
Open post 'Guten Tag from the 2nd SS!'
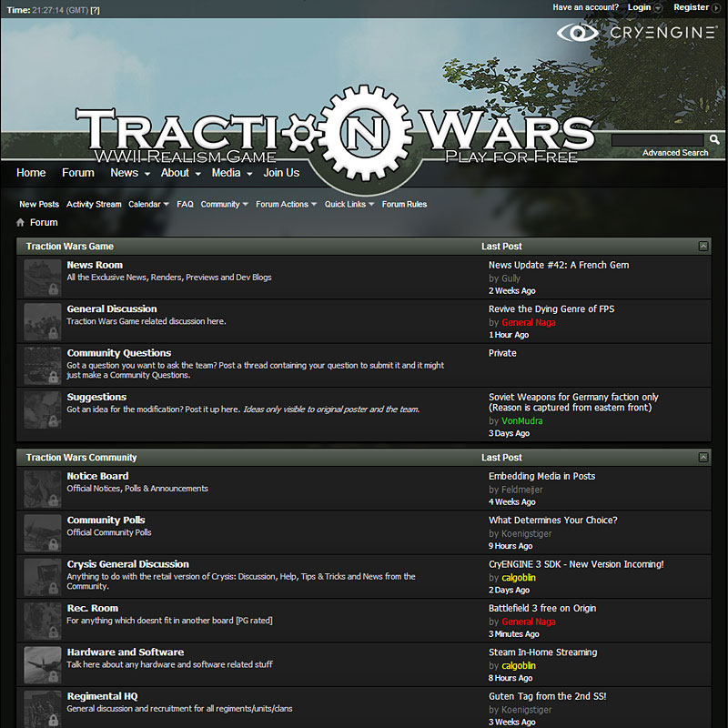(x=548, y=696)
